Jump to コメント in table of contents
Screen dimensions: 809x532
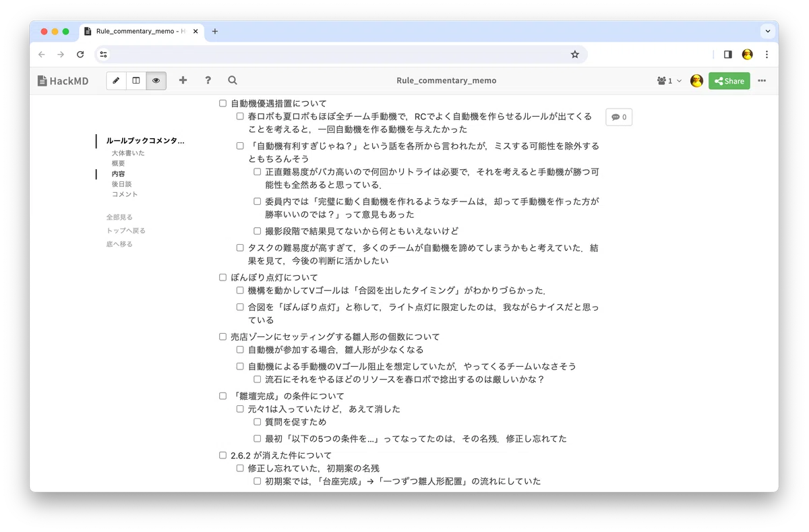click(125, 194)
